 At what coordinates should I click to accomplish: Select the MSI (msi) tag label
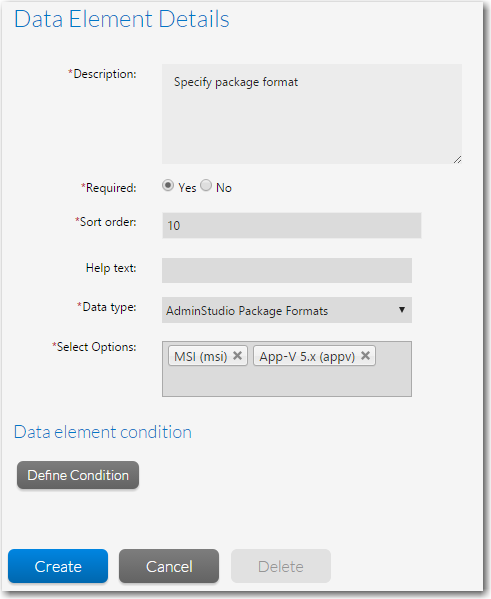click(201, 356)
